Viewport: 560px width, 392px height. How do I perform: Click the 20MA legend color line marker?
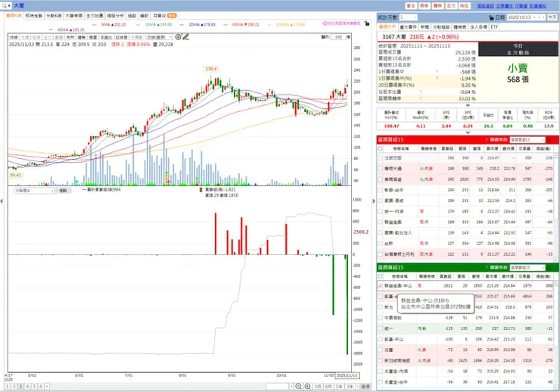182,25
